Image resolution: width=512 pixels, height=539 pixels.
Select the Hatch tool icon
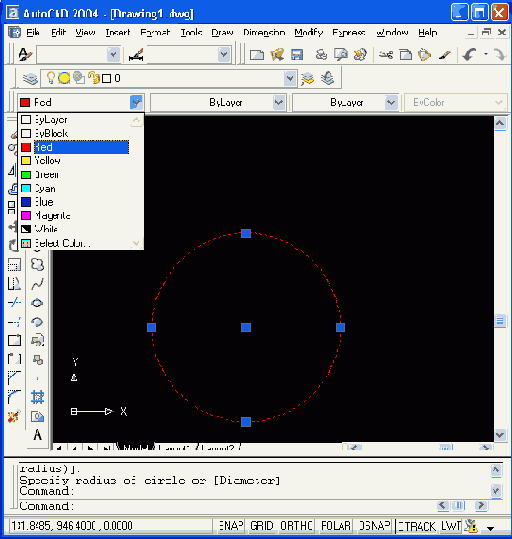[x=37, y=397]
